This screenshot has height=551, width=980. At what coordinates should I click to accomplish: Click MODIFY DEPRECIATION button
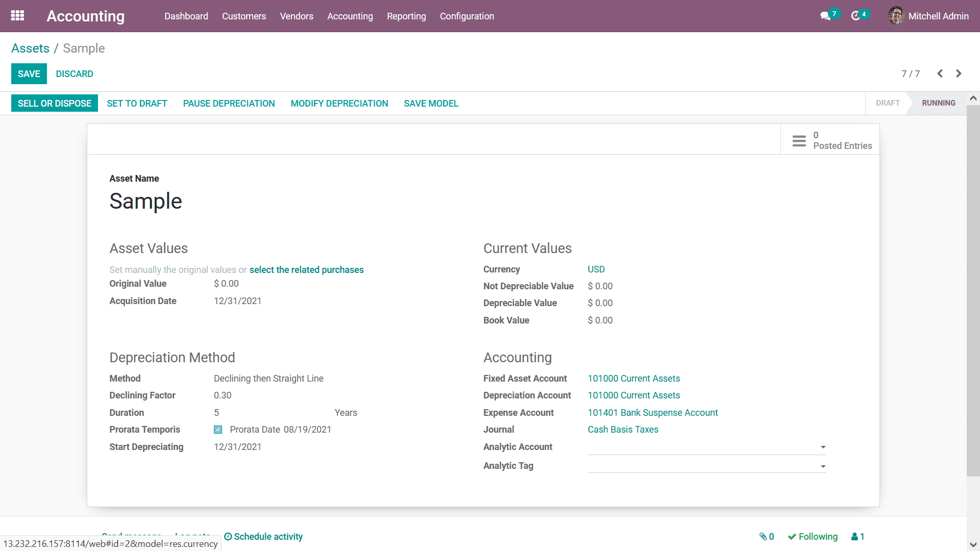tap(339, 103)
